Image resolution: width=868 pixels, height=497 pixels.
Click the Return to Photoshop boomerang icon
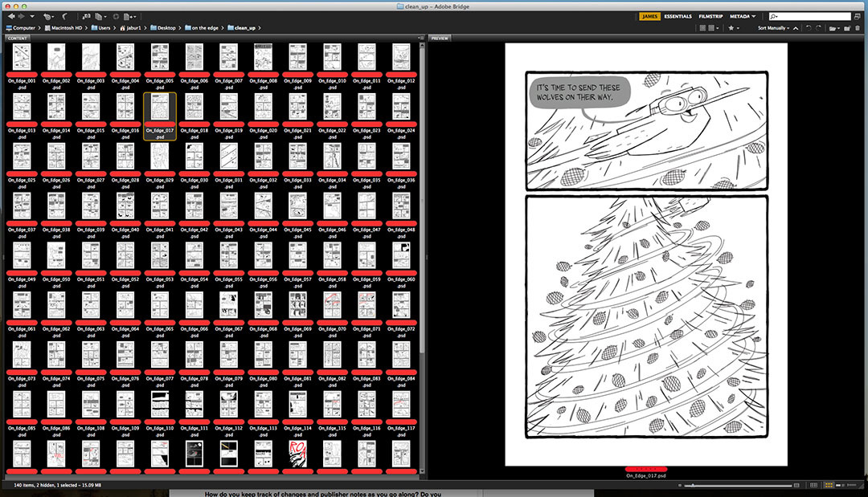click(x=64, y=16)
